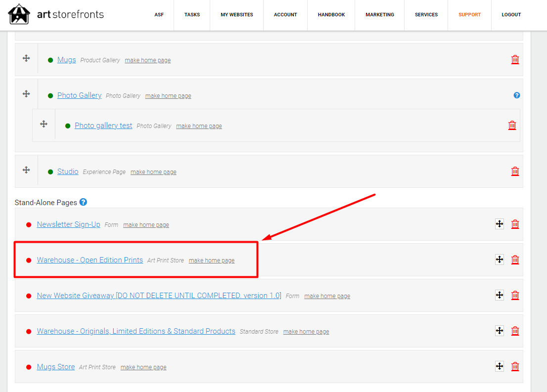Screen dimensions: 547x392
Task: Select the MARKETING menu item
Action: [x=379, y=15]
